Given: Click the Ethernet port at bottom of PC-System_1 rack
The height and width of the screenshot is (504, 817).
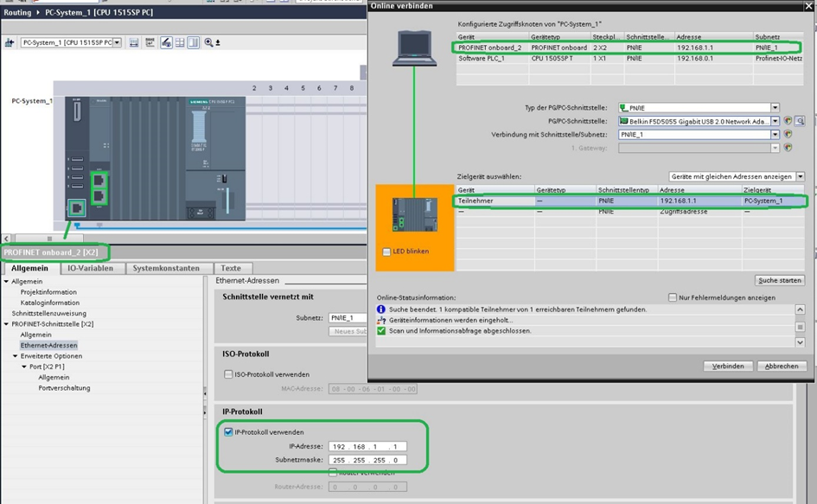Looking at the screenshot, I should click(x=75, y=208).
